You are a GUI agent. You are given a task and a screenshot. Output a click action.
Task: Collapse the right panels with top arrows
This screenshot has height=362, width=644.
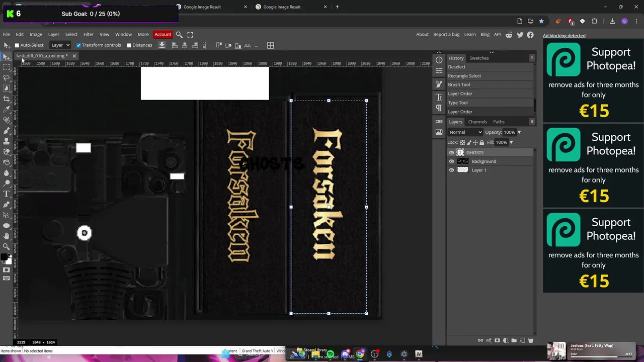(x=492, y=52)
